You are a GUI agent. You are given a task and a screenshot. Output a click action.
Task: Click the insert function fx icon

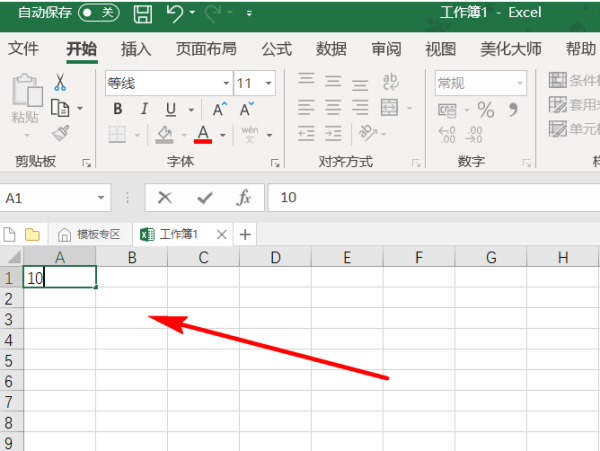[x=243, y=198]
